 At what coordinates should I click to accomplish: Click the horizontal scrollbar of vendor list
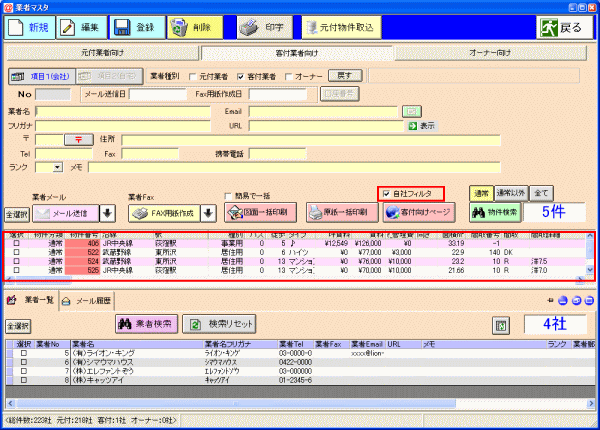301,403
